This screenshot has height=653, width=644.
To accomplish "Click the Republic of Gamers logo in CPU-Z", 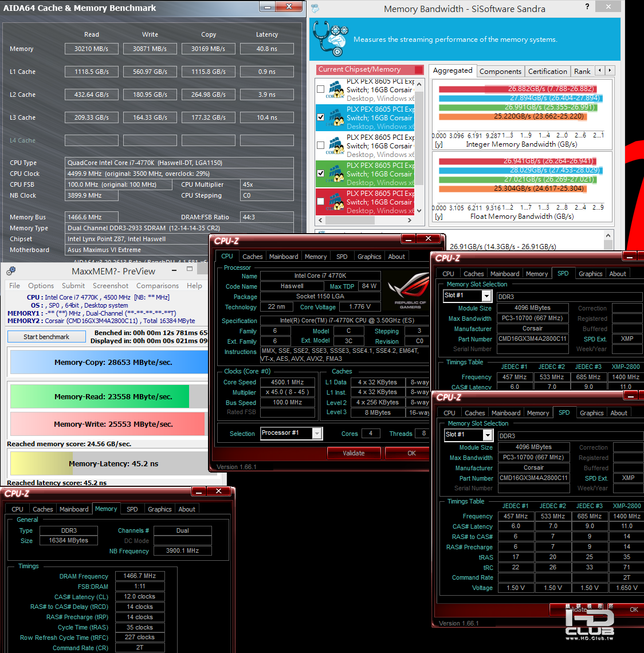I will (x=408, y=290).
